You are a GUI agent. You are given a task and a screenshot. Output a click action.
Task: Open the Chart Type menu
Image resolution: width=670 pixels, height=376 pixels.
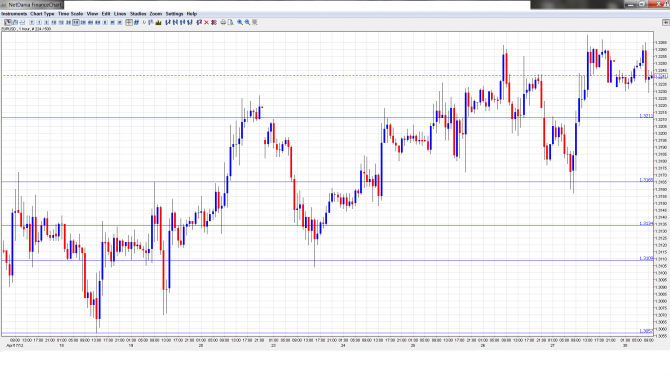[42, 14]
